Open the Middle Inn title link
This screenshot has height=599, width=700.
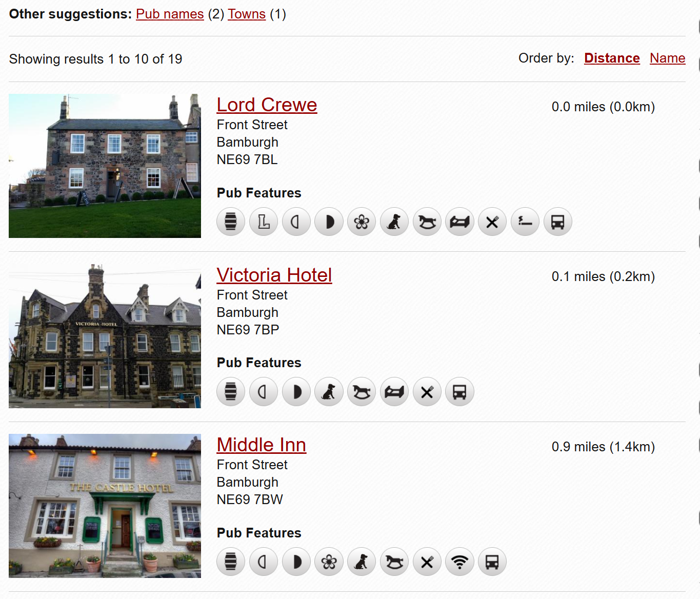[262, 445]
